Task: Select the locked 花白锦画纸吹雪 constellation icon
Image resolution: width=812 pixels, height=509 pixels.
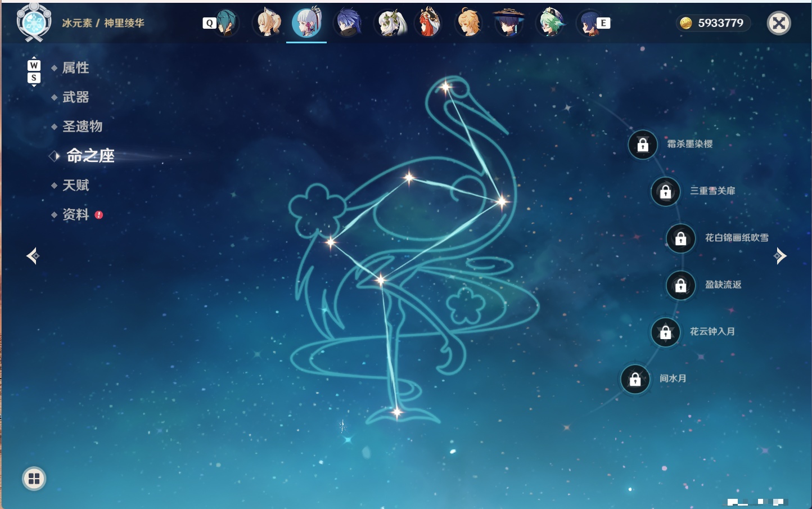Action: tap(681, 238)
